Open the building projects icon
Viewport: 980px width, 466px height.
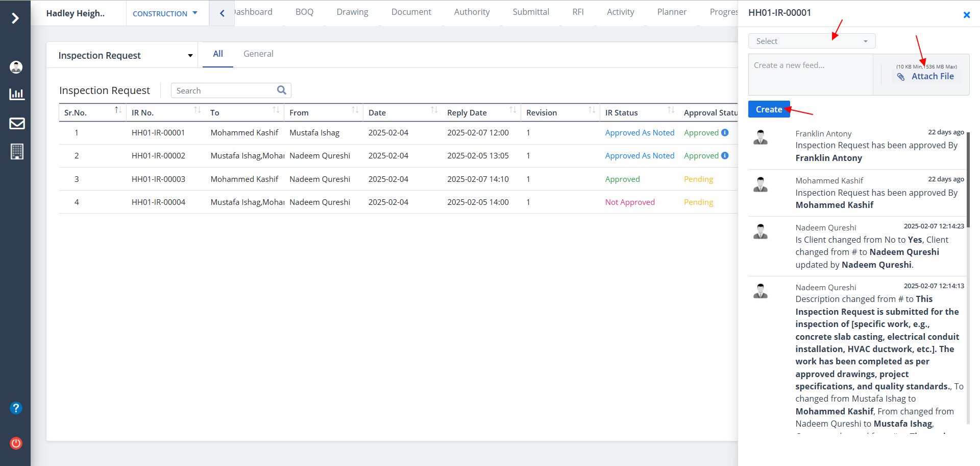pyautogui.click(x=16, y=152)
